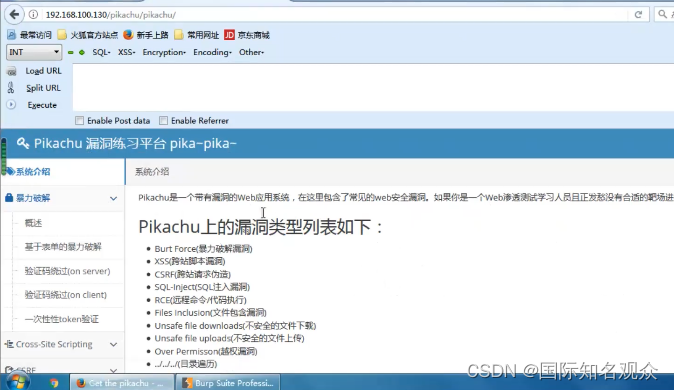Open the search magnifier beside the address bar

click(662, 15)
